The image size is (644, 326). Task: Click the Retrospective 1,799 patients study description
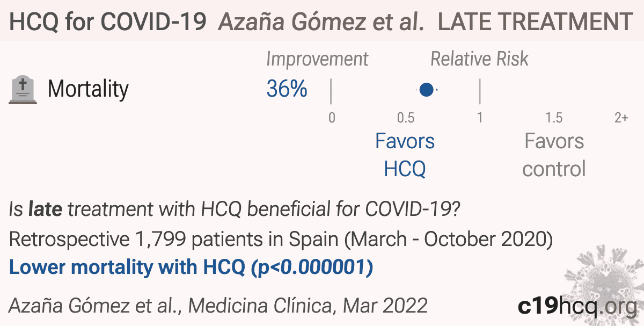click(x=281, y=239)
